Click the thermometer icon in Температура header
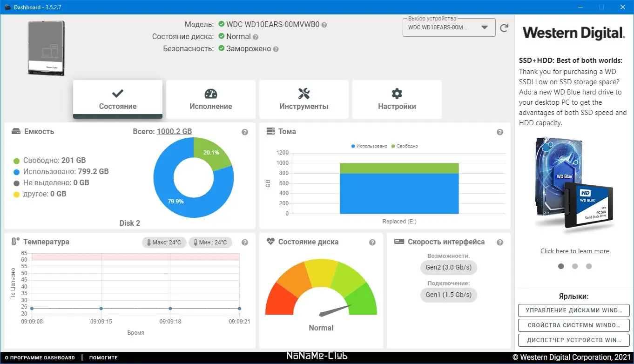This screenshot has width=634, height=364. [x=15, y=242]
